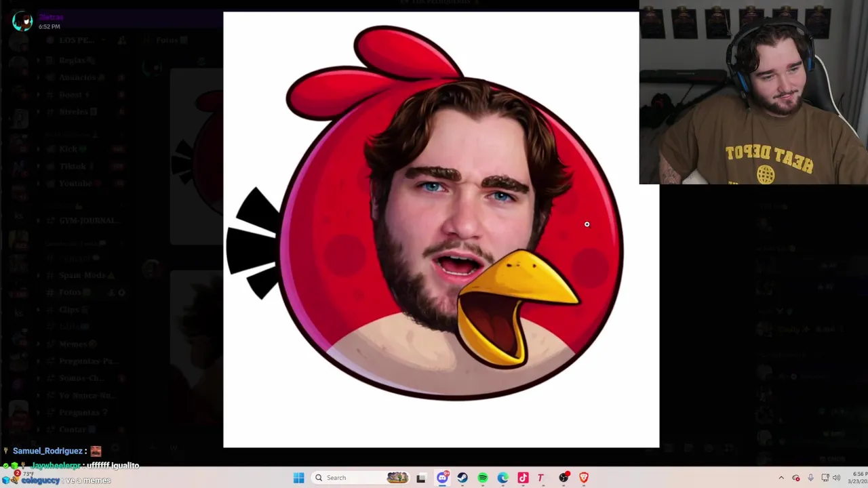Image resolution: width=868 pixels, height=488 pixels.
Task: Click the microphone icon in the system tray
Action: pyautogui.click(x=810, y=478)
